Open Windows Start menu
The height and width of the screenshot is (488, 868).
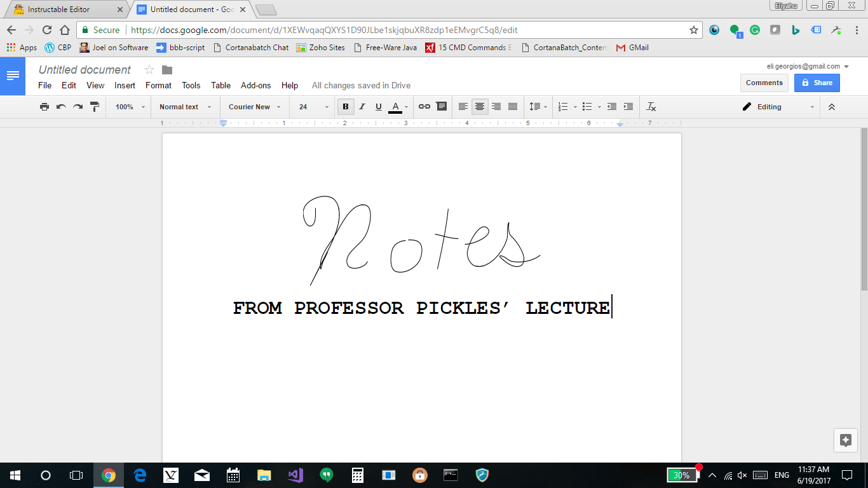(15, 475)
